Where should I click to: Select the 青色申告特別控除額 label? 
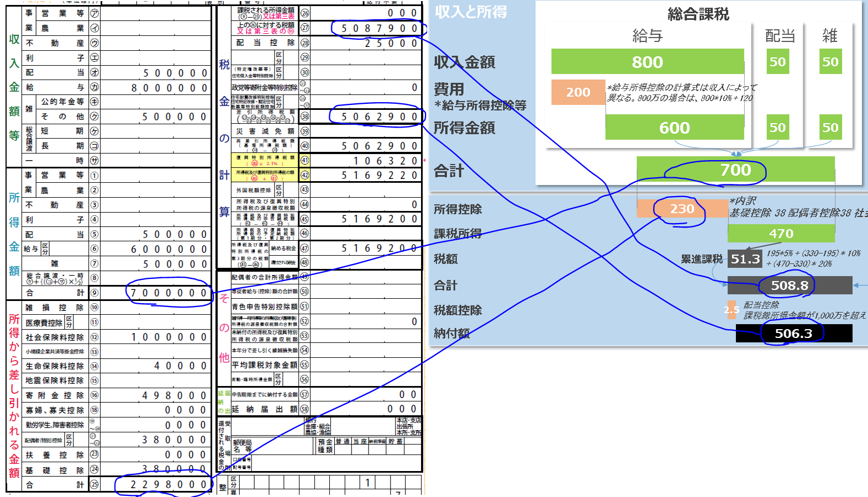pyautogui.click(x=265, y=306)
